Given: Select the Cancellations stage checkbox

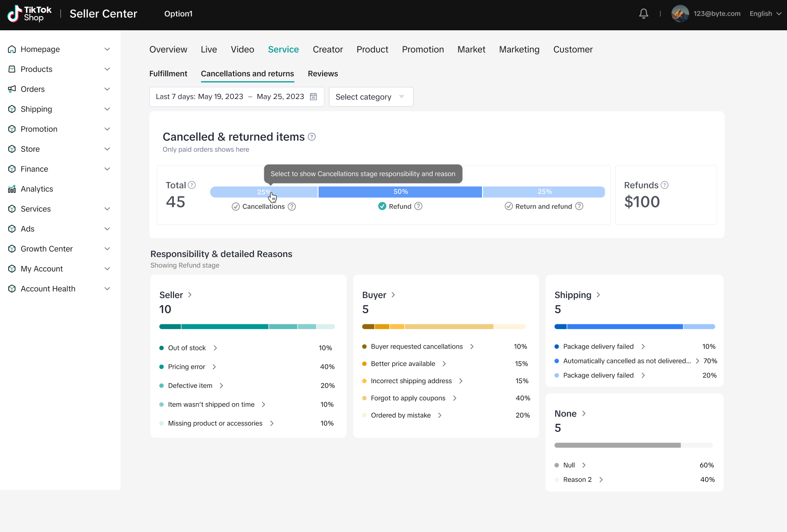Looking at the screenshot, I should (x=236, y=207).
